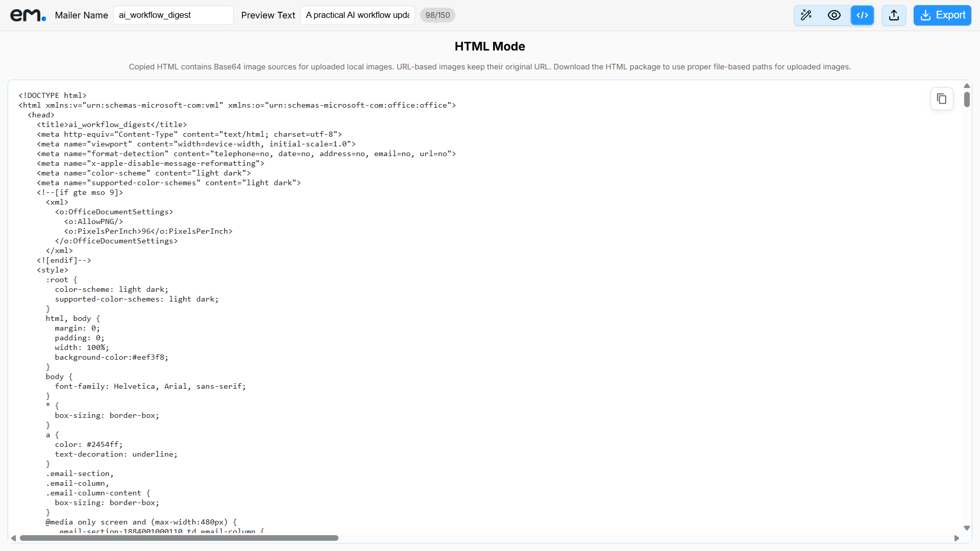Click the :root selector line
Viewport: 980px width, 551px height.
click(x=62, y=280)
